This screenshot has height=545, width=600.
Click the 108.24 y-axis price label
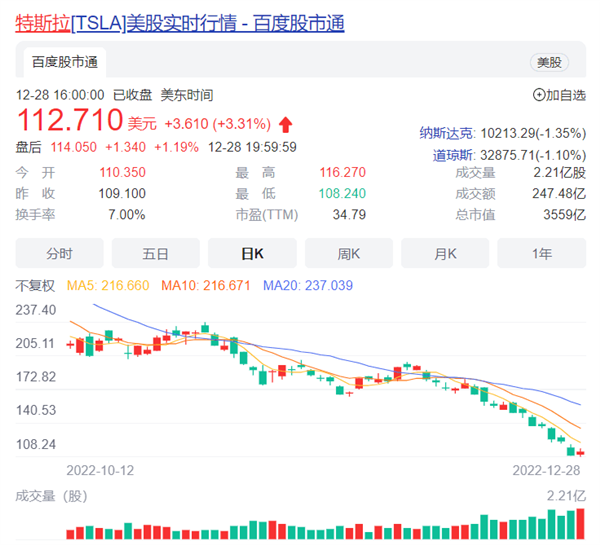click(36, 444)
